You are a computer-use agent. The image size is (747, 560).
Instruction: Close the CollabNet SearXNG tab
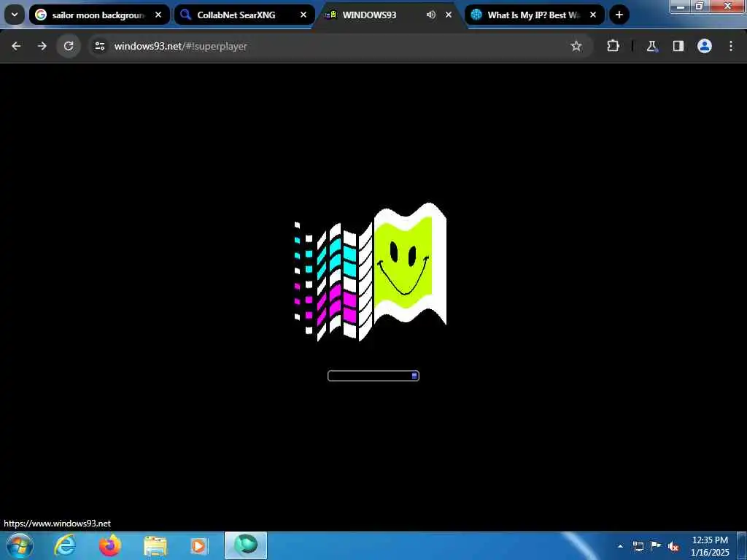[x=303, y=15]
